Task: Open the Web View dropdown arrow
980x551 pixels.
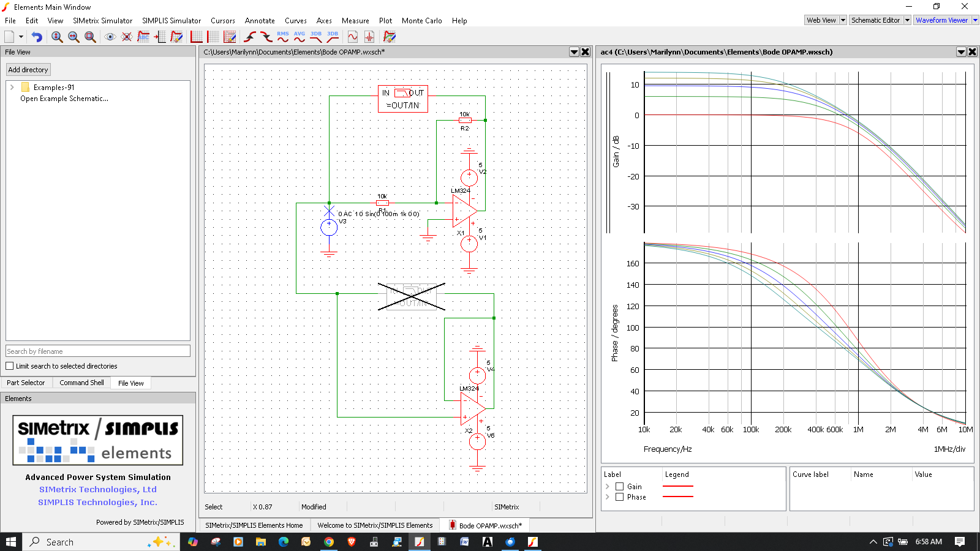Action: 843,20
